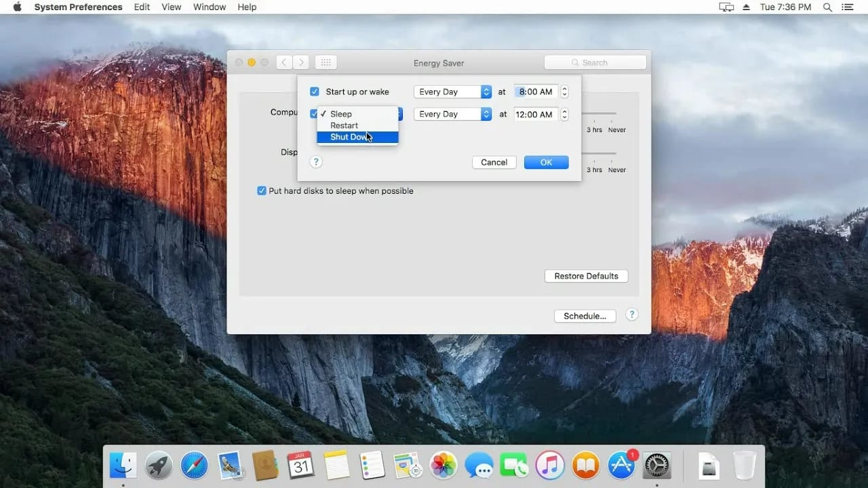Open Spotlight search from the menu bar

(x=827, y=7)
